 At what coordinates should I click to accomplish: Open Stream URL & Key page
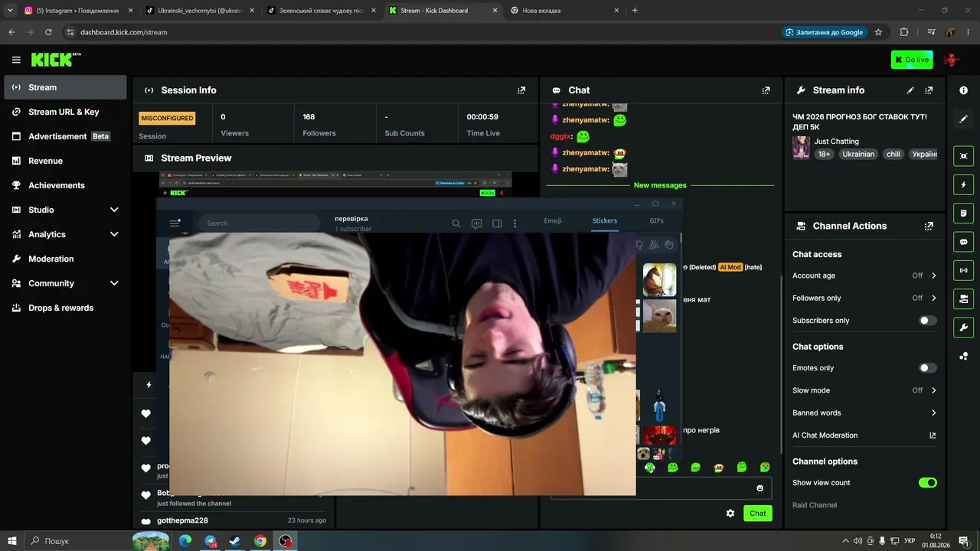point(65,112)
